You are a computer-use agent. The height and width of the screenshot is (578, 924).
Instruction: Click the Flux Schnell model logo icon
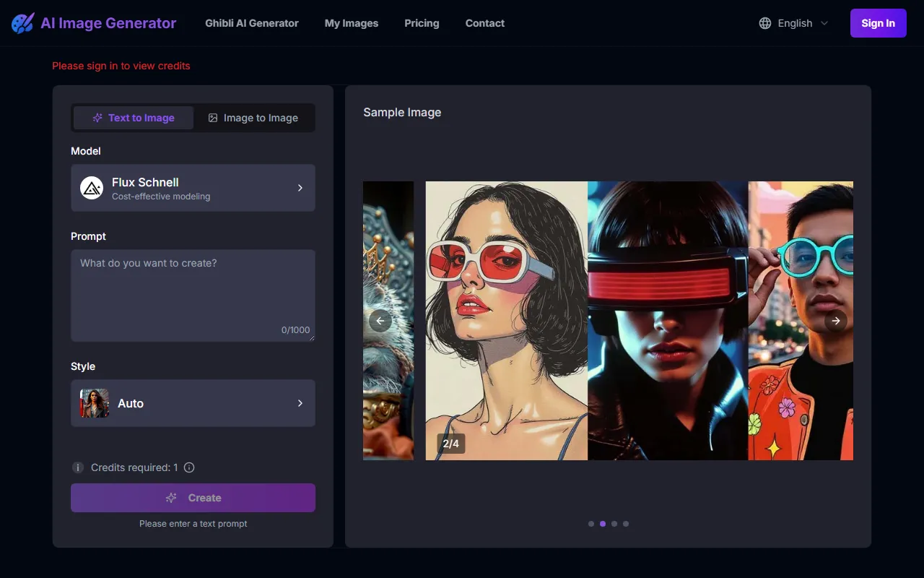[x=92, y=188]
